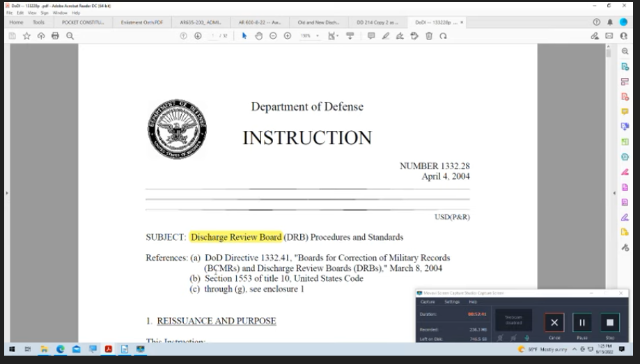Open Export PDF tool in sidebar

coord(625,67)
